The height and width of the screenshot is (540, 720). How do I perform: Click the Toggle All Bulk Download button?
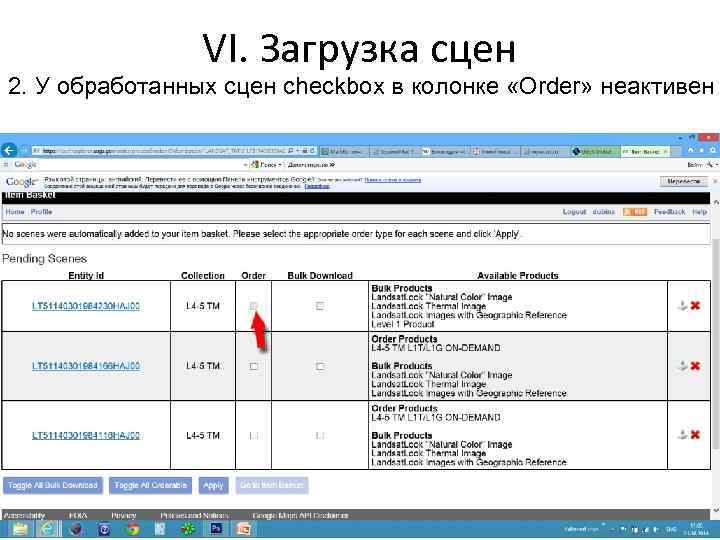pyautogui.click(x=53, y=485)
